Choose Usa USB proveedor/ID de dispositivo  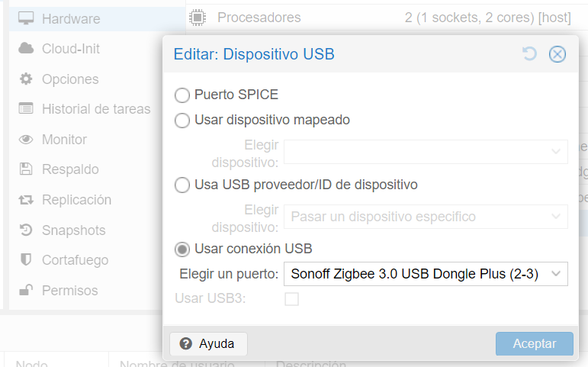click(x=182, y=185)
